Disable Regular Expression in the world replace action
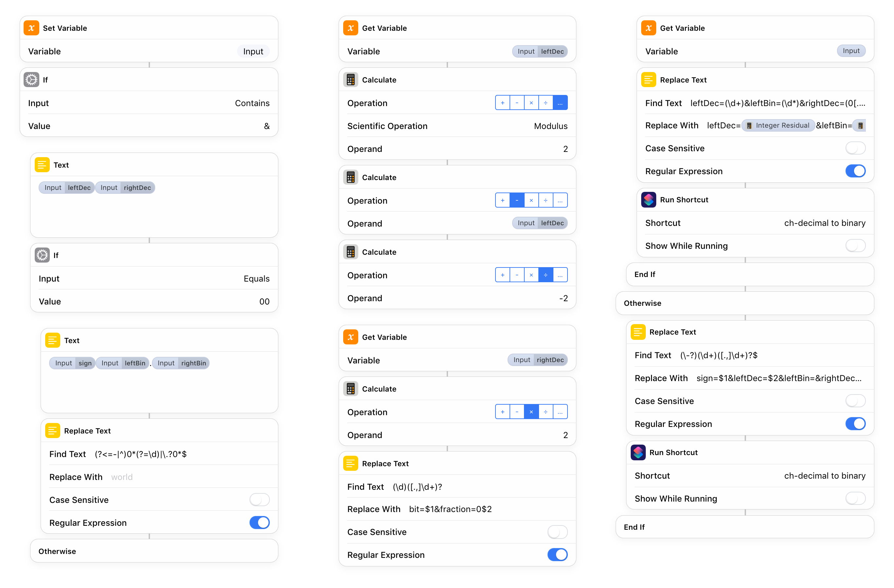This screenshot has height=588, width=894. (x=259, y=522)
